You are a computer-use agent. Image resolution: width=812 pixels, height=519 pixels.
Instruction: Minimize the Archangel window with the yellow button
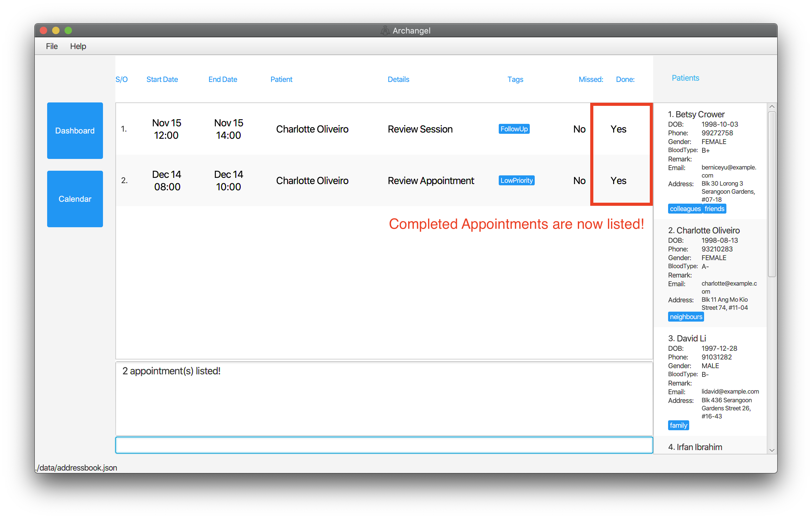pyautogui.click(x=56, y=31)
